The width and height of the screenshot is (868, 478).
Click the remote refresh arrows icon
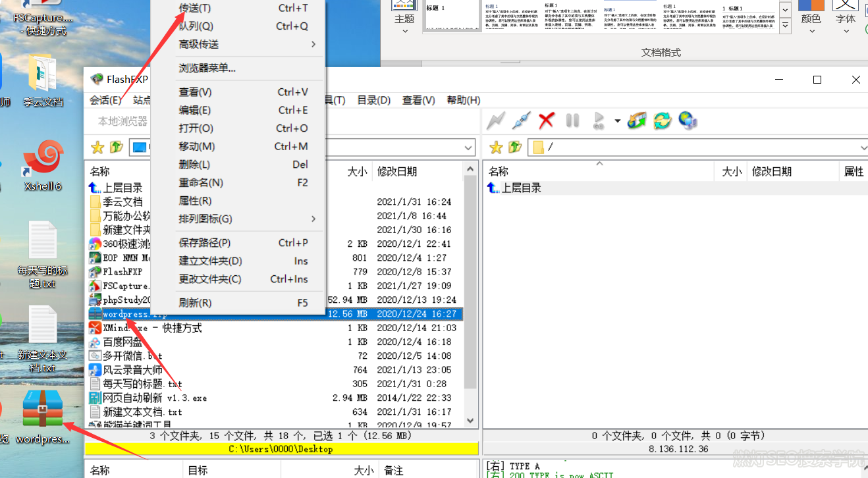pos(662,120)
